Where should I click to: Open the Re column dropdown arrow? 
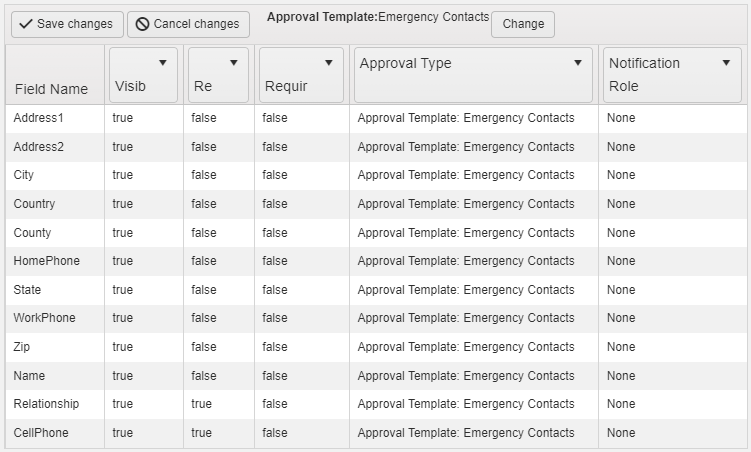click(x=234, y=63)
